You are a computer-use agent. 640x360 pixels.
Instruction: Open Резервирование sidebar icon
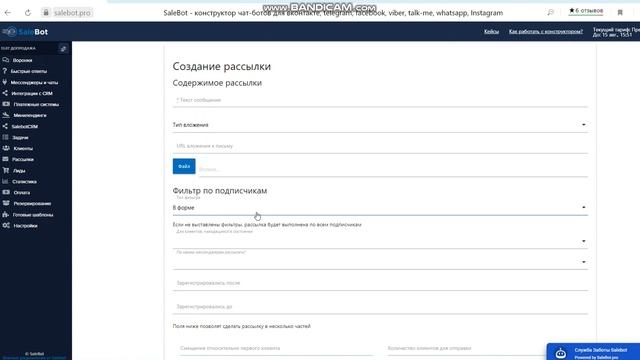pos(6,203)
